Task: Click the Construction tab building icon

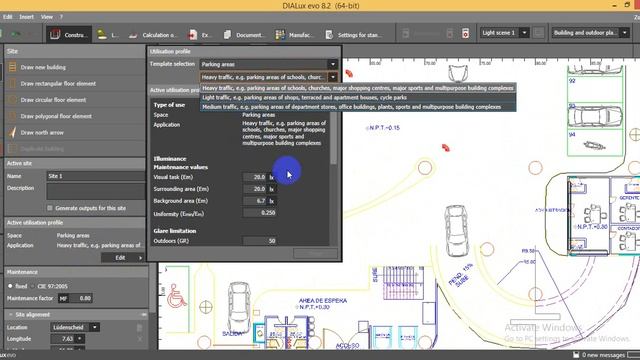Action: point(55,35)
